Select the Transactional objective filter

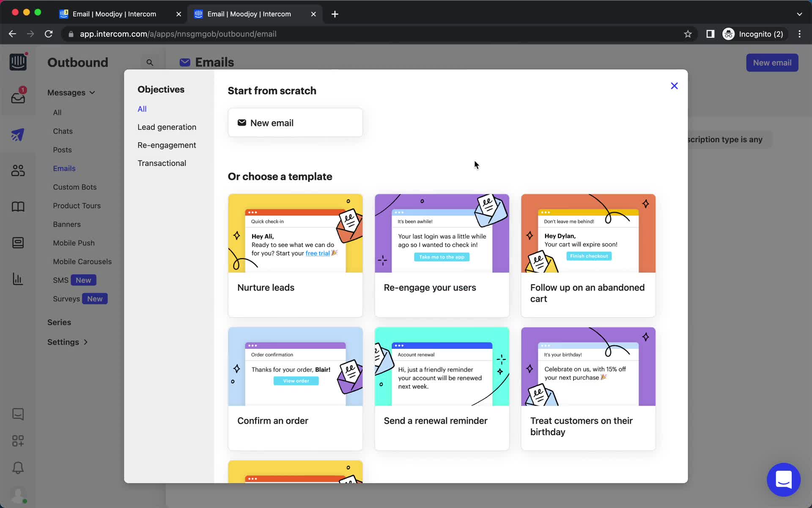tap(162, 163)
